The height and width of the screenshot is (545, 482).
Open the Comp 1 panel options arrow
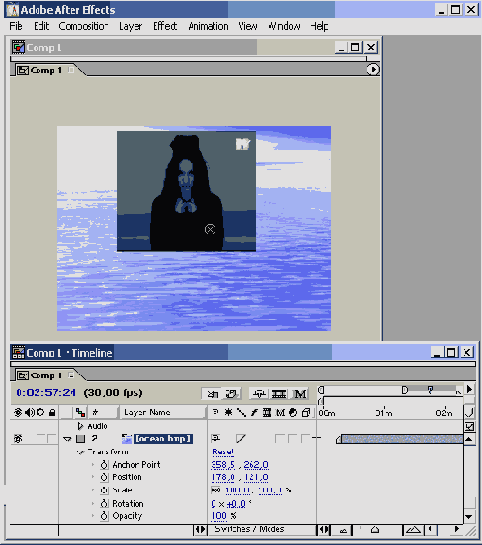(x=373, y=70)
